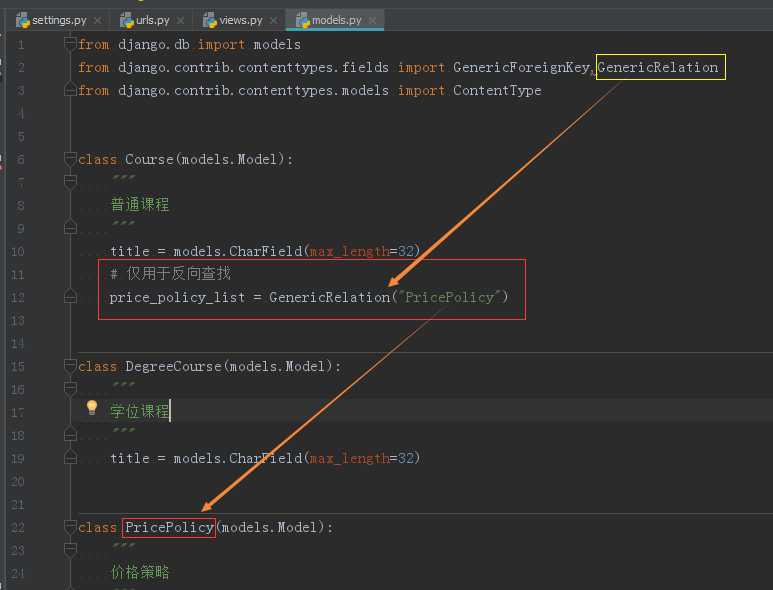Fold the docstring end marker at line 18
Image resolution: width=773 pixels, height=590 pixels.
coord(70,435)
